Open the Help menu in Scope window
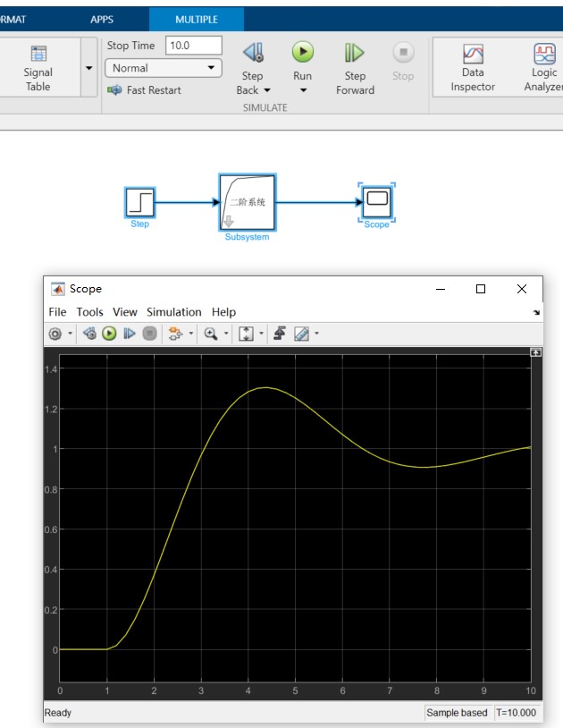 click(x=223, y=312)
